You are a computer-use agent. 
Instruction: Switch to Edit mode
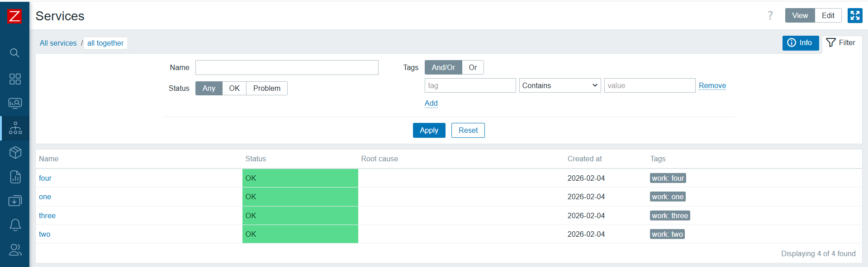[828, 15]
